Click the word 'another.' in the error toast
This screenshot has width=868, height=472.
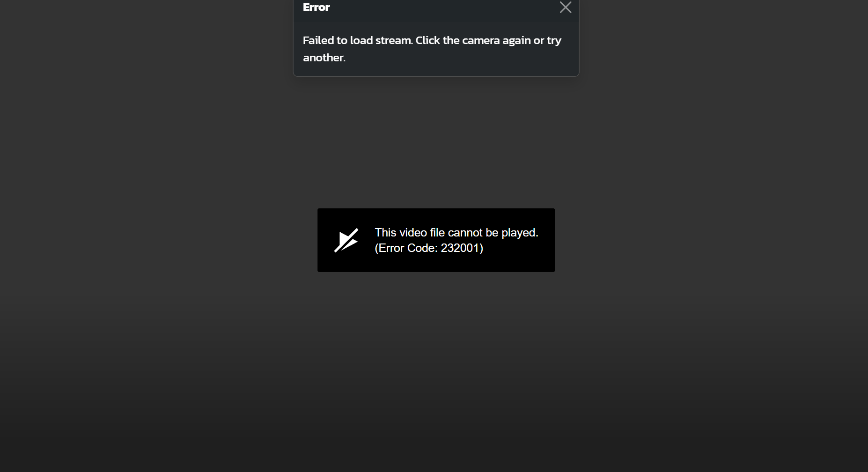point(324,58)
